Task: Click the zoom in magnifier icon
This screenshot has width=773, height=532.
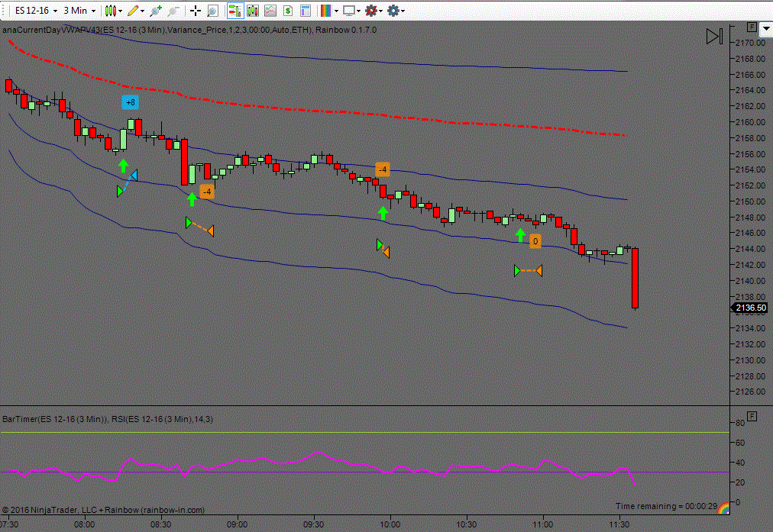Action: pos(156,11)
